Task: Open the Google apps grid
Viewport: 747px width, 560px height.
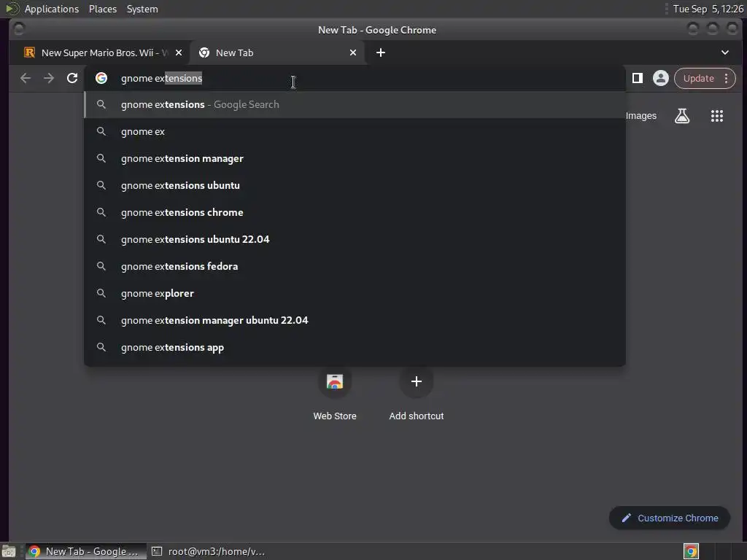Action: (x=716, y=116)
